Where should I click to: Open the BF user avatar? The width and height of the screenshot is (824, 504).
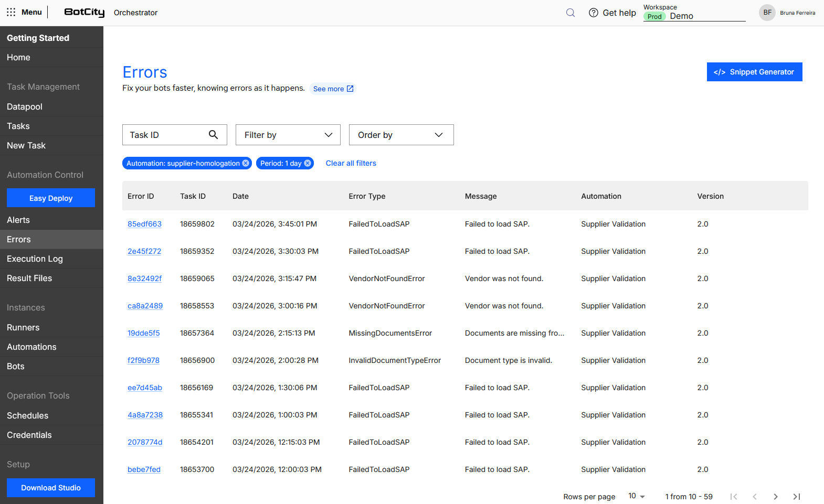point(767,13)
